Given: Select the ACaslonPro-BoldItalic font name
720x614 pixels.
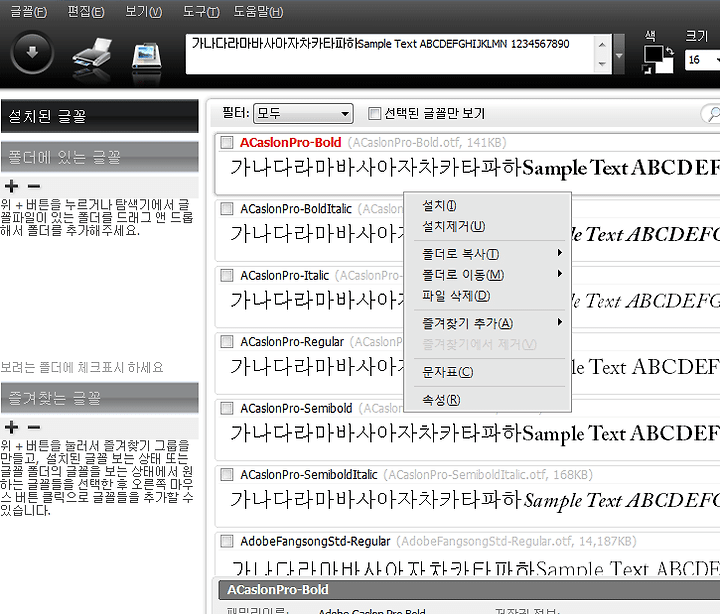Looking at the screenshot, I should click(x=296, y=209).
